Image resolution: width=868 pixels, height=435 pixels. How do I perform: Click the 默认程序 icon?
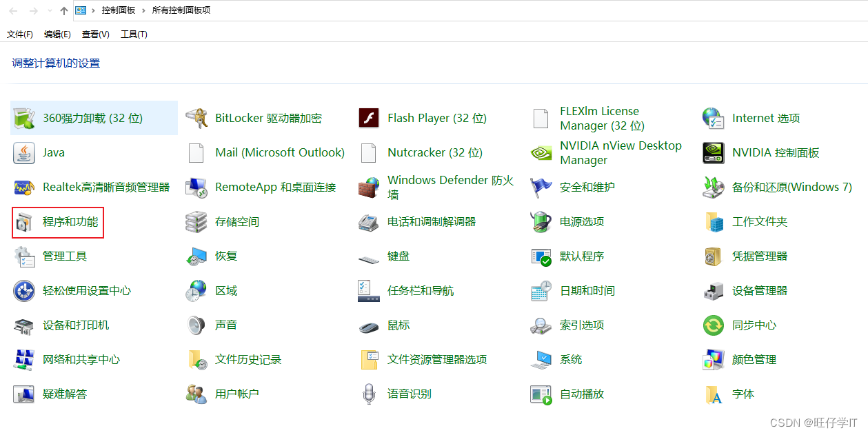tap(541, 256)
